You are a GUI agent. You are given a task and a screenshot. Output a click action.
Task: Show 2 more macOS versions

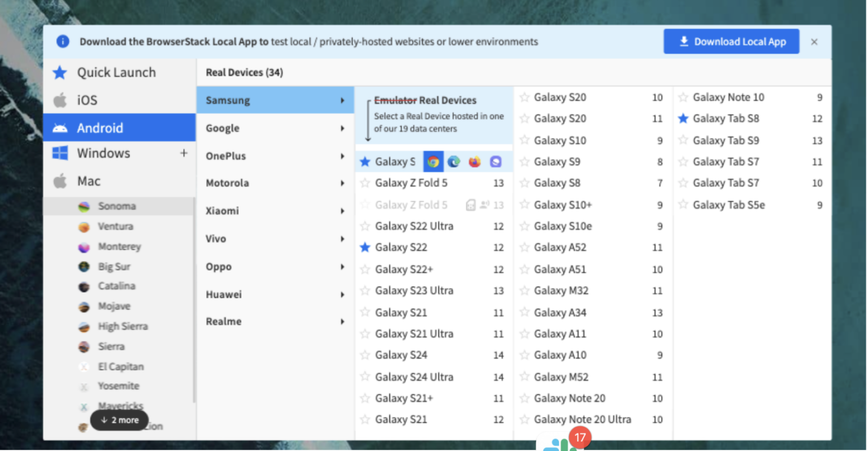pyautogui.click(x=119, y=420)
